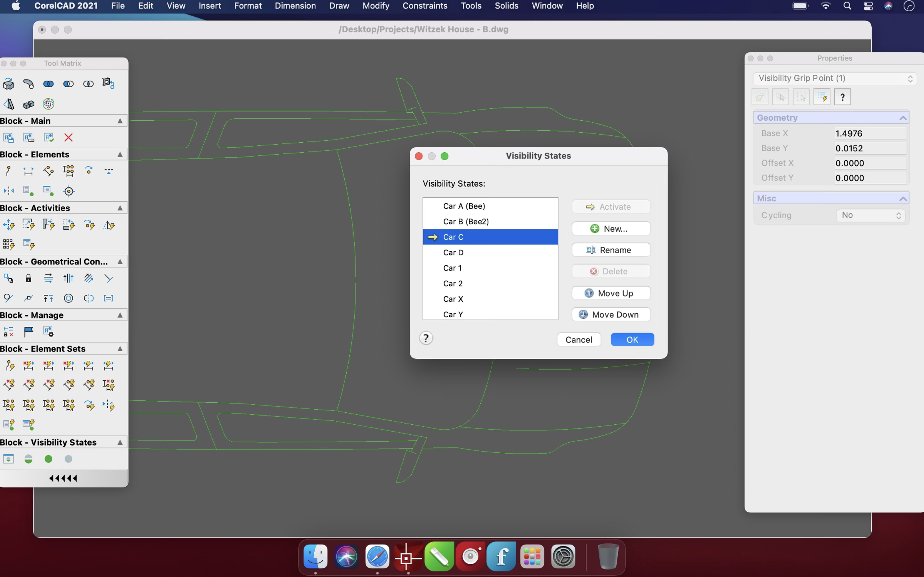
Task: Click the target point icon in Block - Elements
Action: (68, 191)
